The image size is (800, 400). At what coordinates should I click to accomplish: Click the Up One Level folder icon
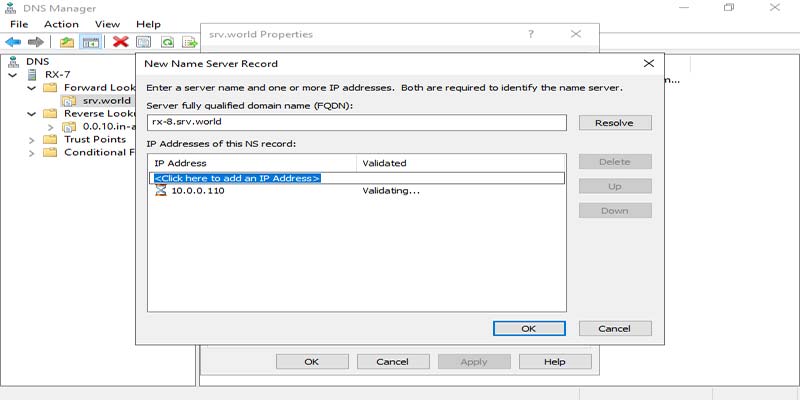(66, 42)
